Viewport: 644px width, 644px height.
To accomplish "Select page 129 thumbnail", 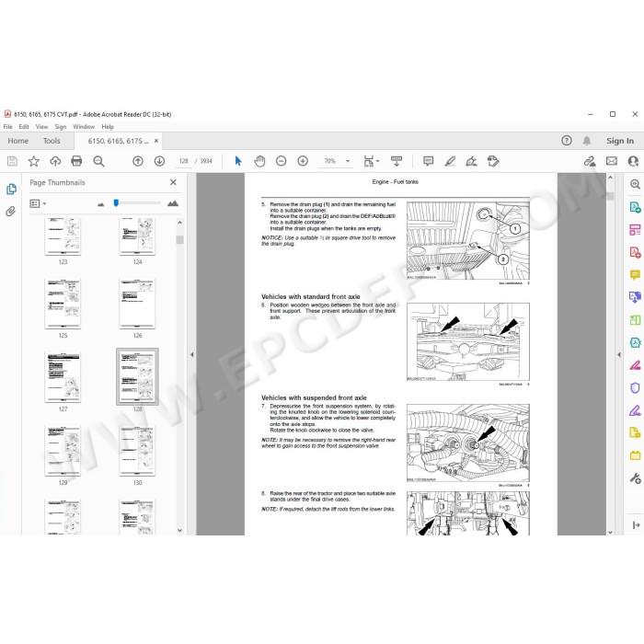I will tap(63, 451).
